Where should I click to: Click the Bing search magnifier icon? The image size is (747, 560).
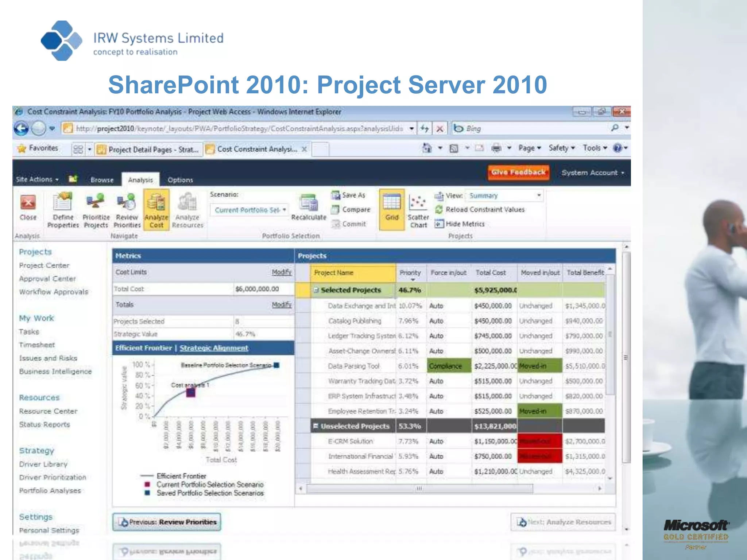[x=615, y=128]
